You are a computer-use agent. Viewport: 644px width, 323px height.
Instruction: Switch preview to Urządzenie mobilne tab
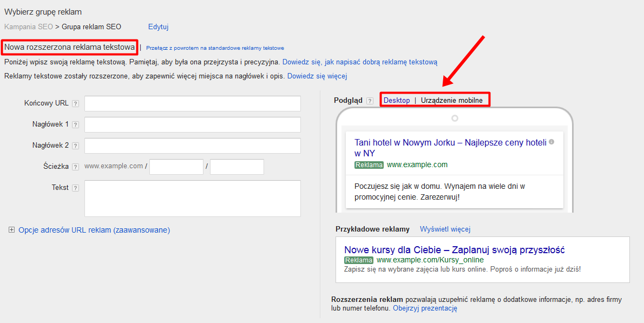(x=452, y=101)
